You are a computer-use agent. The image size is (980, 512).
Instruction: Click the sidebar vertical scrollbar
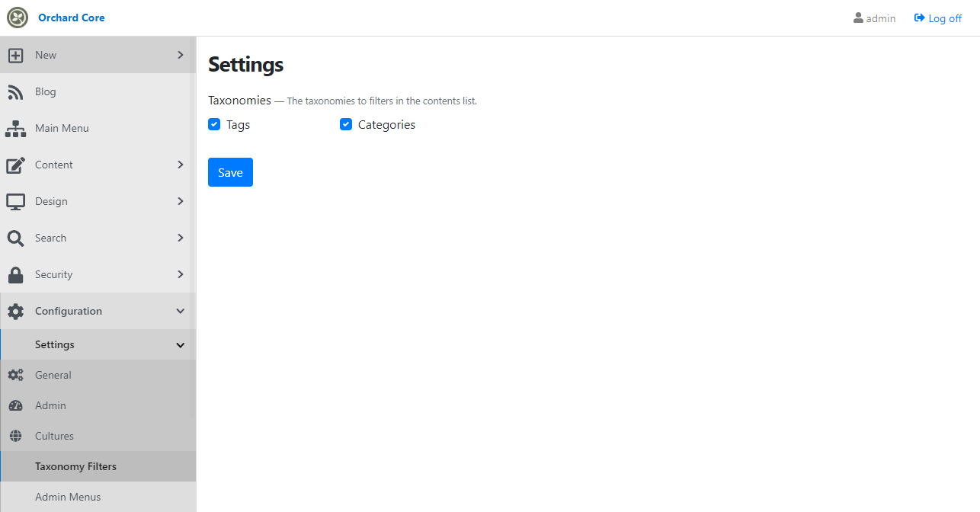193,229
